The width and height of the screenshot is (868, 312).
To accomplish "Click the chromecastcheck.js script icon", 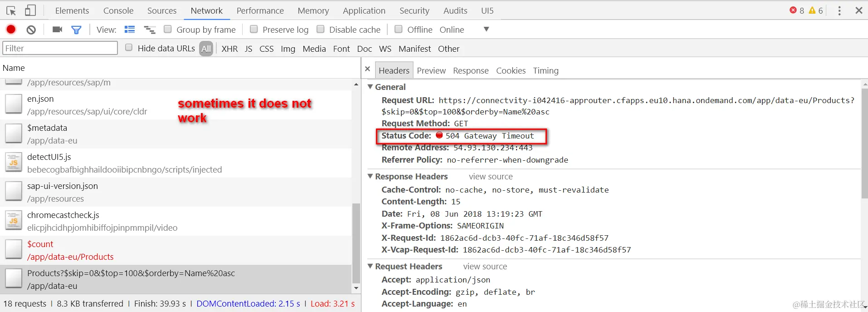I will 14,220.
